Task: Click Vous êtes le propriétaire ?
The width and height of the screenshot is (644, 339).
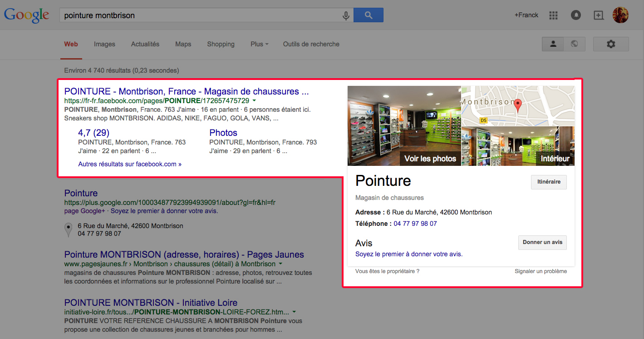Action: [387, 271]
